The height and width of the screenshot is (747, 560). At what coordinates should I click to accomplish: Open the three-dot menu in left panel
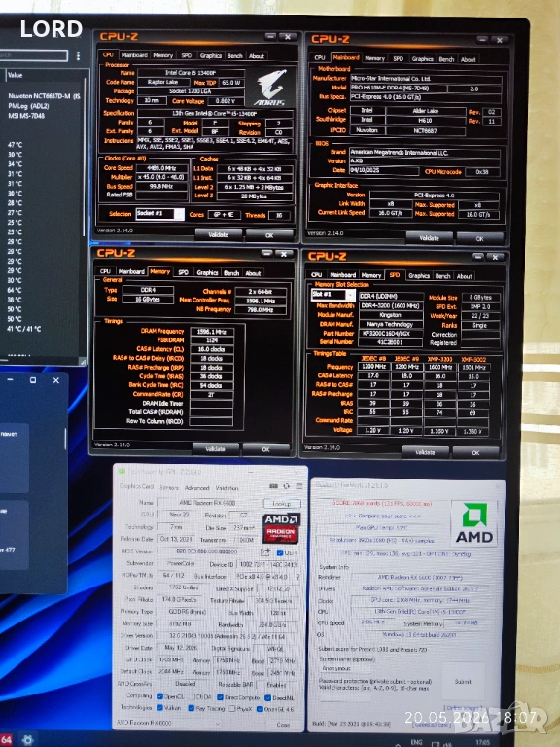click(78, 55)
